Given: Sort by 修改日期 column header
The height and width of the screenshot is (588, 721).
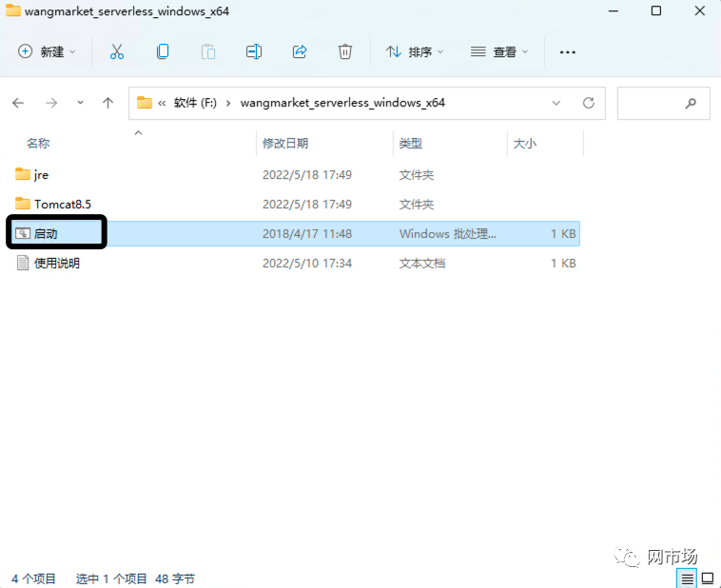Looking at the screenshot, I should pyautogui.click(x=285, y=143).
